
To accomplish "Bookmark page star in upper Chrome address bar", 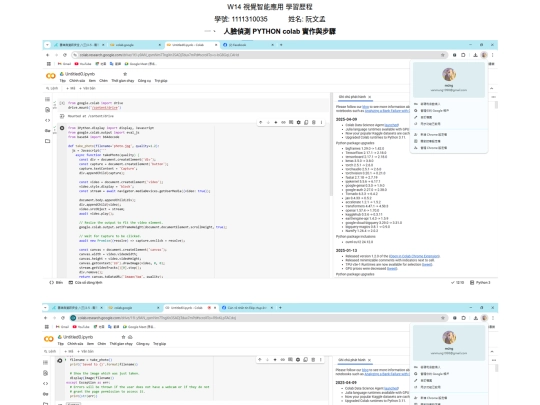I will point(443,55).
